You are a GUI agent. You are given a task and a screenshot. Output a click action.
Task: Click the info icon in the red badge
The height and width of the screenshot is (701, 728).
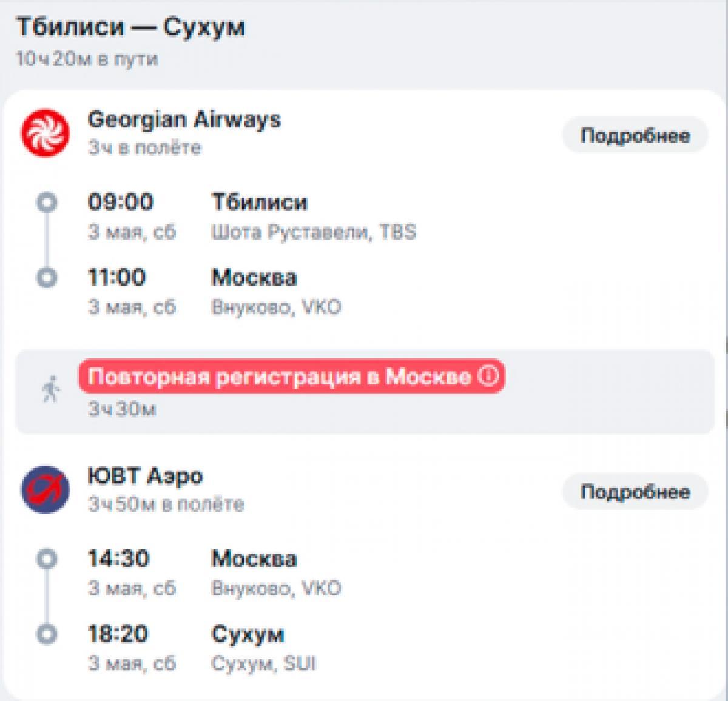point(488,376)
